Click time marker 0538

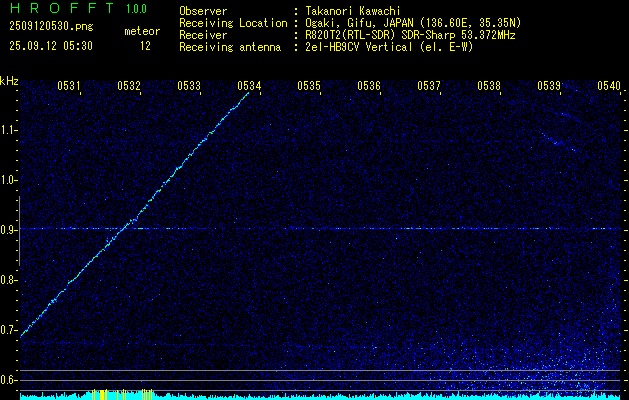(x=489, y=85)
